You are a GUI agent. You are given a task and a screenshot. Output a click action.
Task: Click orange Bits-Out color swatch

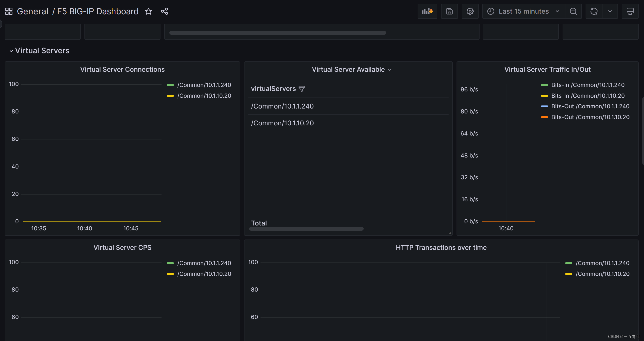pyautogui.click(x=544, y=117)
